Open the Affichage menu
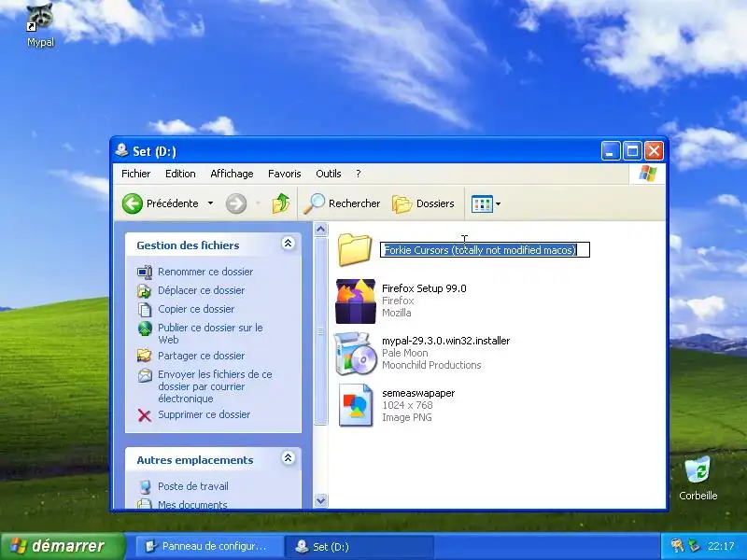Screen dimensions: 747x560 click(232, 174)
